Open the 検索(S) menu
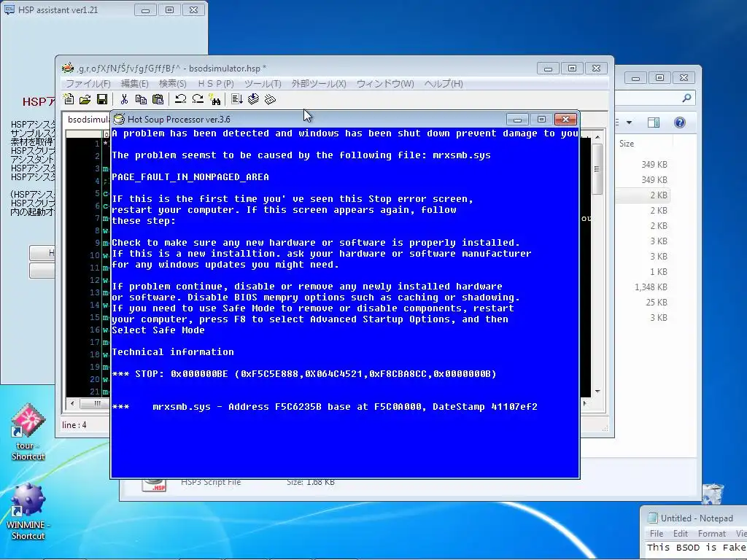747x560 pixels. [x=172, y=84]
